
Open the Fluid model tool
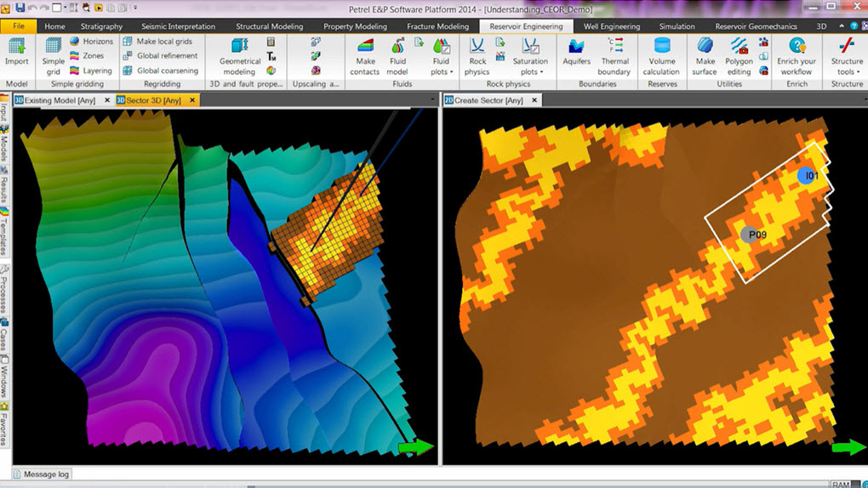tap(397, 56)
